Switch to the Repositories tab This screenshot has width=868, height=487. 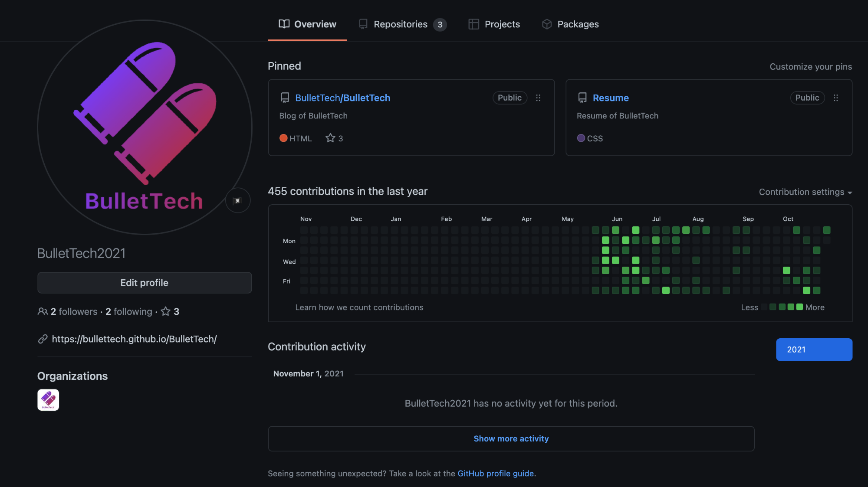(x=402, y=24)
